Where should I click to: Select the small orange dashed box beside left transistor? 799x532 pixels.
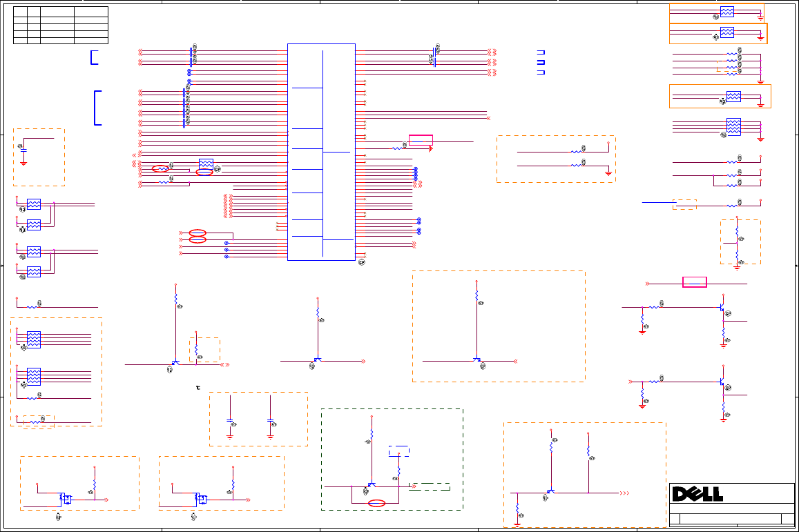click(x=205, y=350)
